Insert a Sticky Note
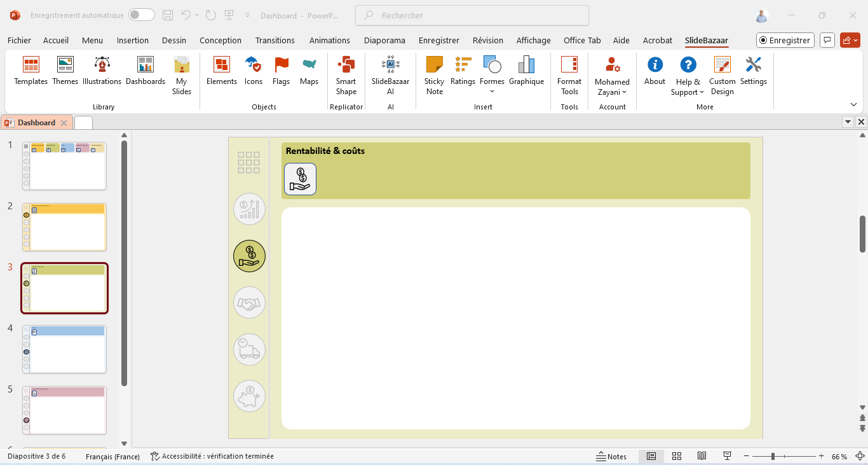 (x=434, y=75)
